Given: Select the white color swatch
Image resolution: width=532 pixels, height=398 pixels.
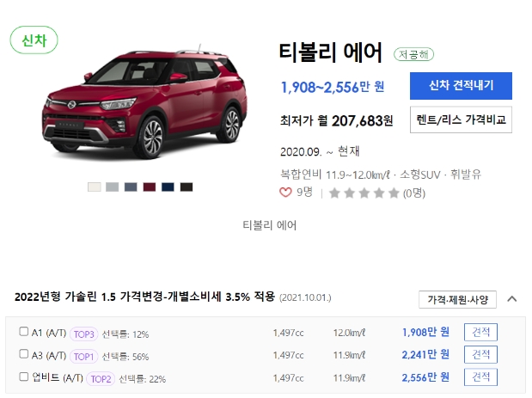Looking at the screenshot, I should (x=94, y=187).
